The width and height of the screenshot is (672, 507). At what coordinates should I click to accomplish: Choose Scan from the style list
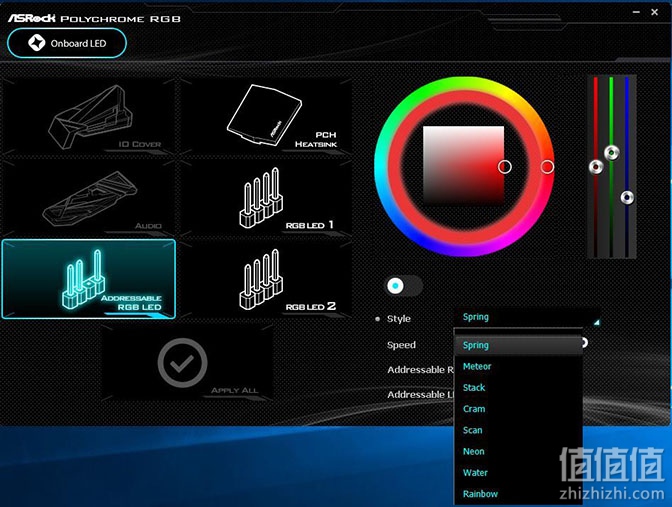click(518, 430)
